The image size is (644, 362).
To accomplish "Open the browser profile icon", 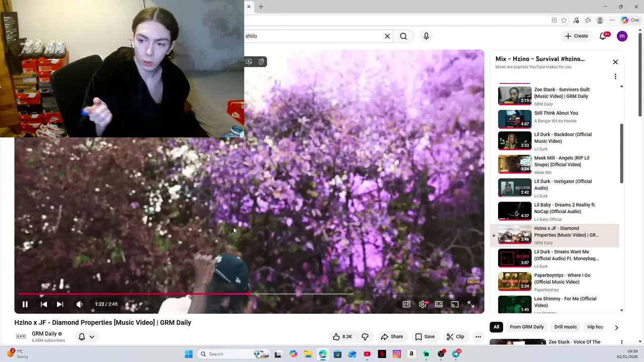I will (600, 20).
